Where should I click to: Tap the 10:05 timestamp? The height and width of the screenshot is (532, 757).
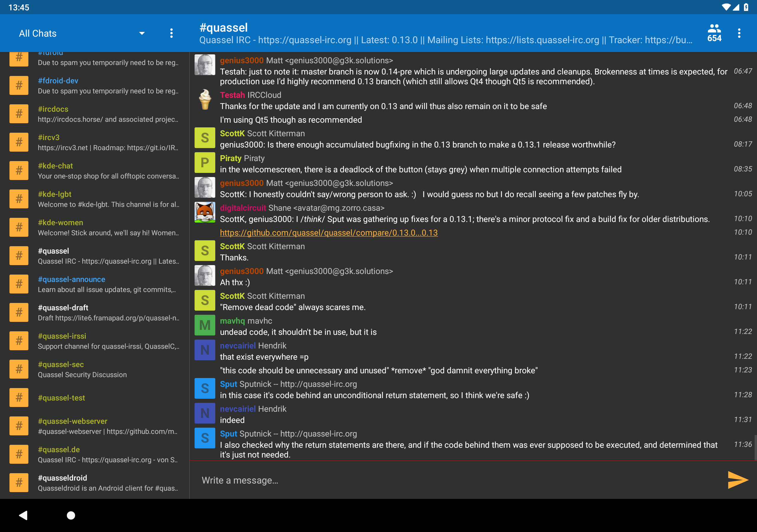[743, 194]
